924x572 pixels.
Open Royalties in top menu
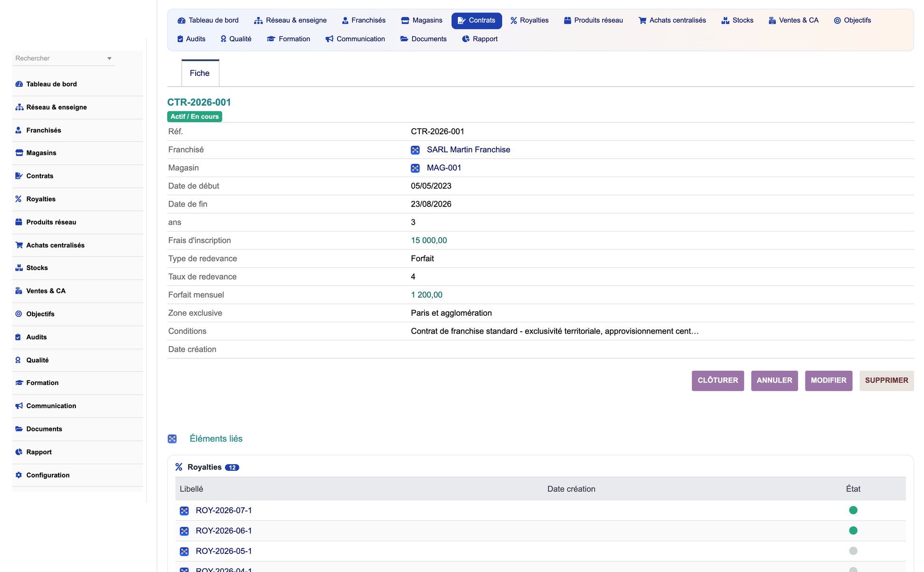pyautogui.click(x=529, y=20)
